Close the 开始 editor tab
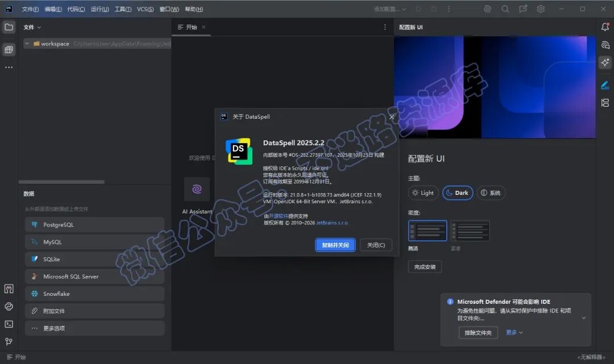 (x=204, y=27)
